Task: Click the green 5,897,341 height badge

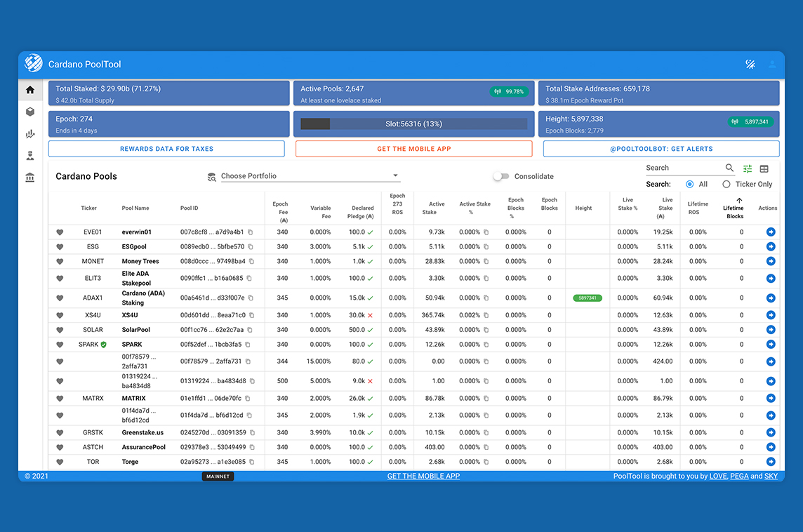Action: [751, 122]
